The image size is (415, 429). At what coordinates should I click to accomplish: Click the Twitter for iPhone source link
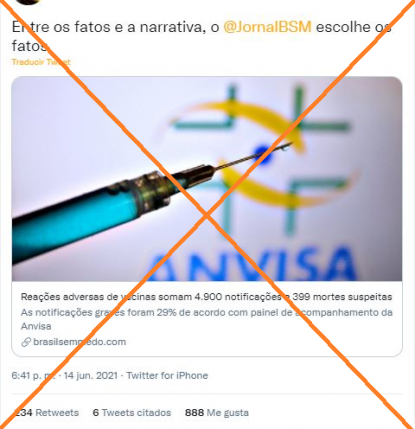click(167, 376)
